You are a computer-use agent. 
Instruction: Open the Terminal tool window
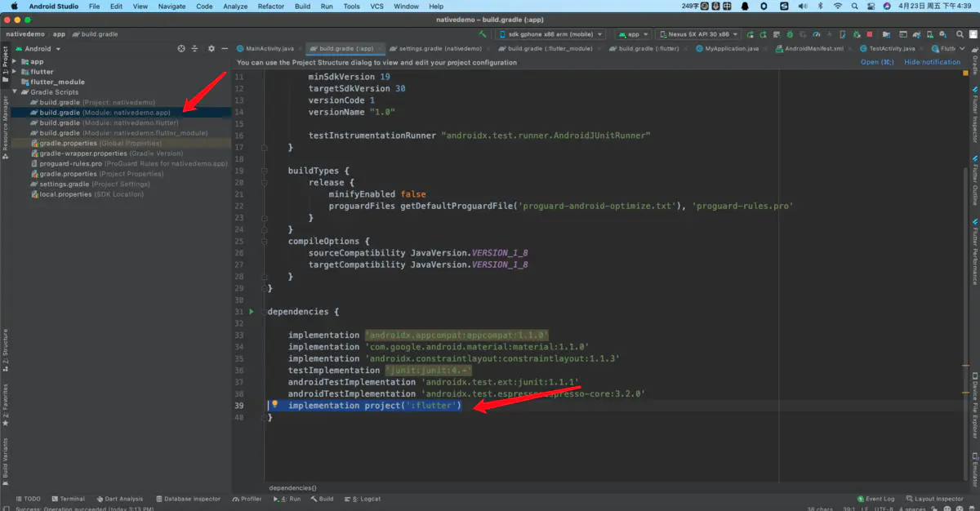click(67, 499)
